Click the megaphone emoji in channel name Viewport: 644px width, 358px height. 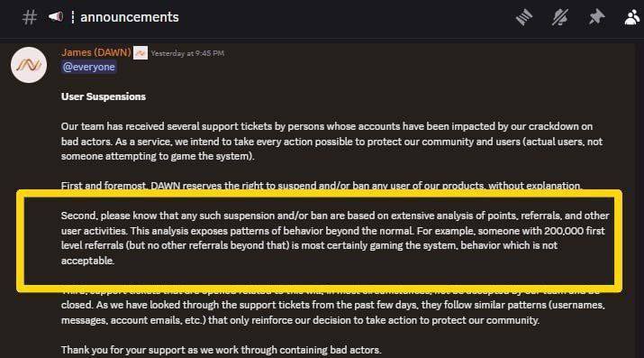point(56,17)
